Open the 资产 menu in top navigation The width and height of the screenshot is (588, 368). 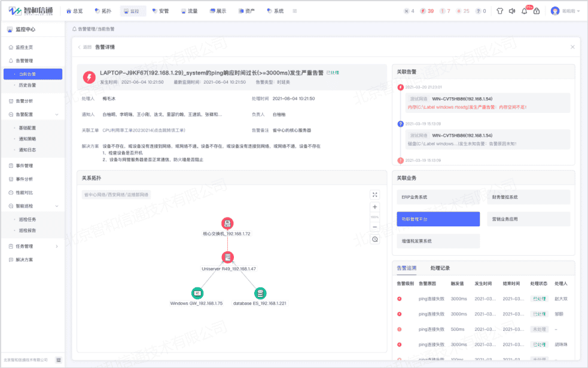tap(246, 10)
